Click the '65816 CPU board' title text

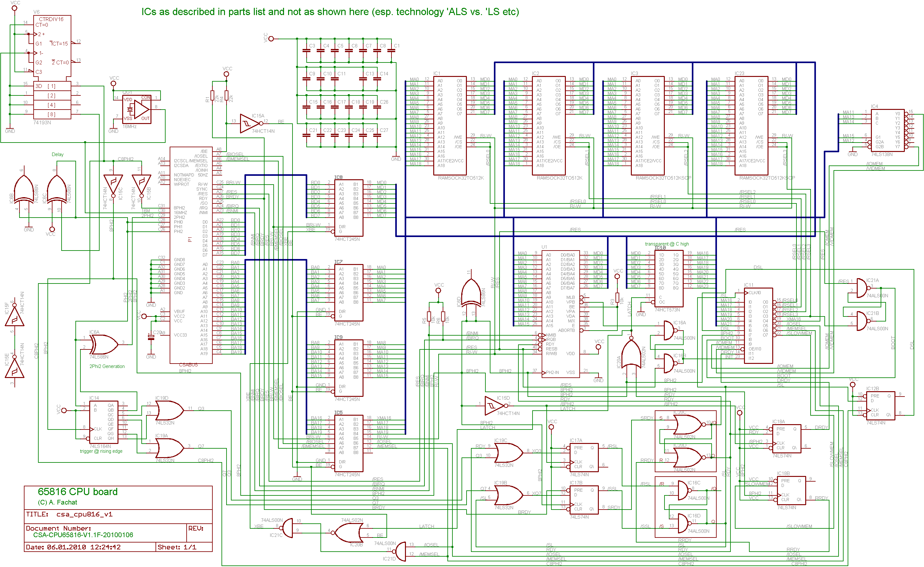pos(78,492)
